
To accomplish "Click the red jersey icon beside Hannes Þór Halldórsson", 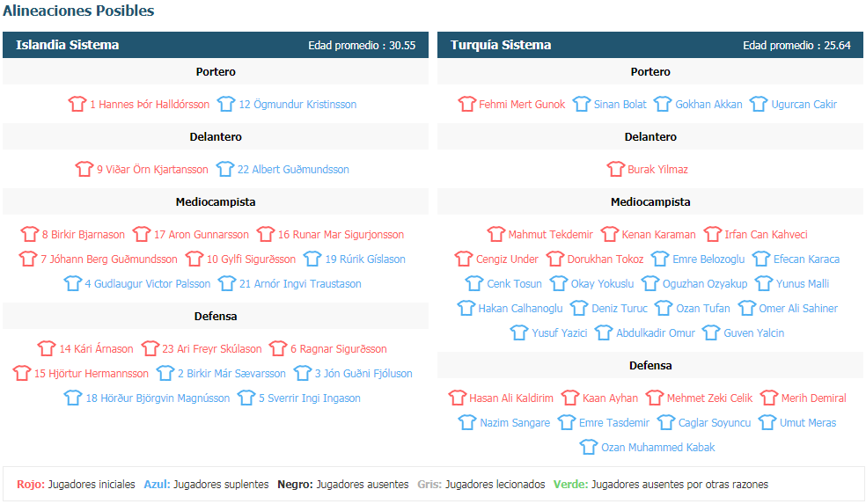I will (77, 104).
